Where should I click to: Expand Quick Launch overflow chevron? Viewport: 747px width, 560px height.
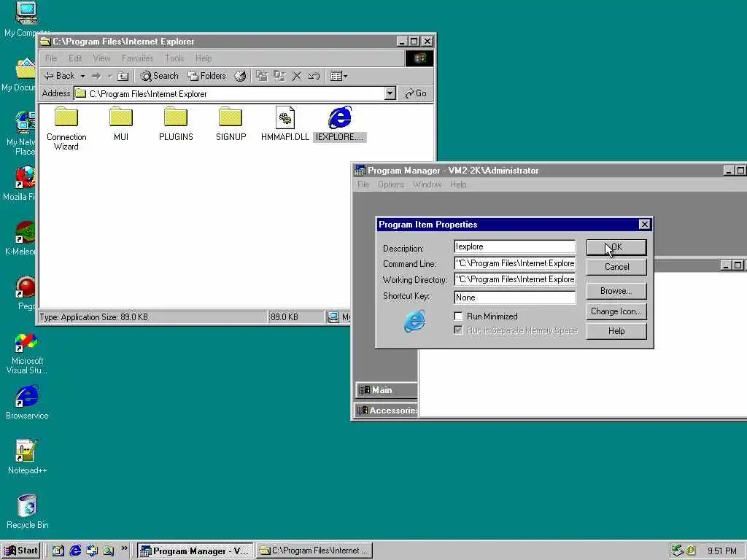click(x=124, y=548)
